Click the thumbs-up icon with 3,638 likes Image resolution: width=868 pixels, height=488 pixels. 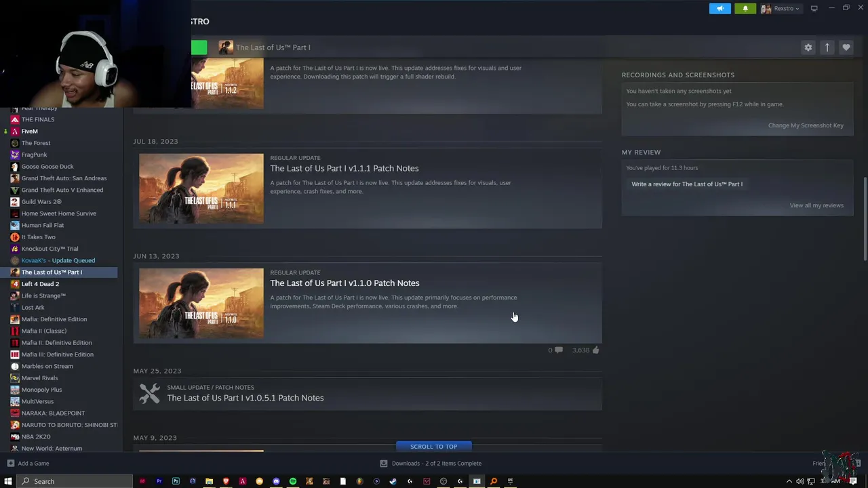(595, 350)
